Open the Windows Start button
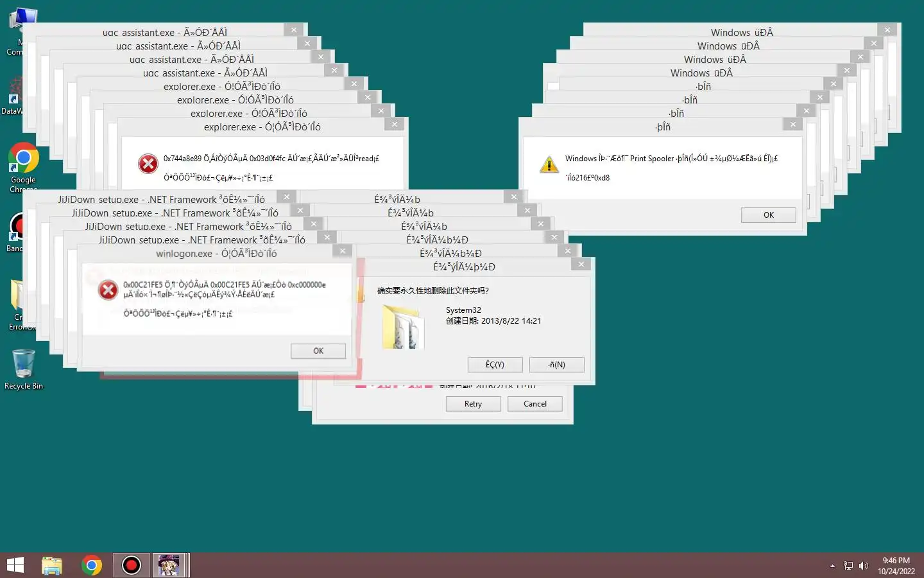 (15, 565)
